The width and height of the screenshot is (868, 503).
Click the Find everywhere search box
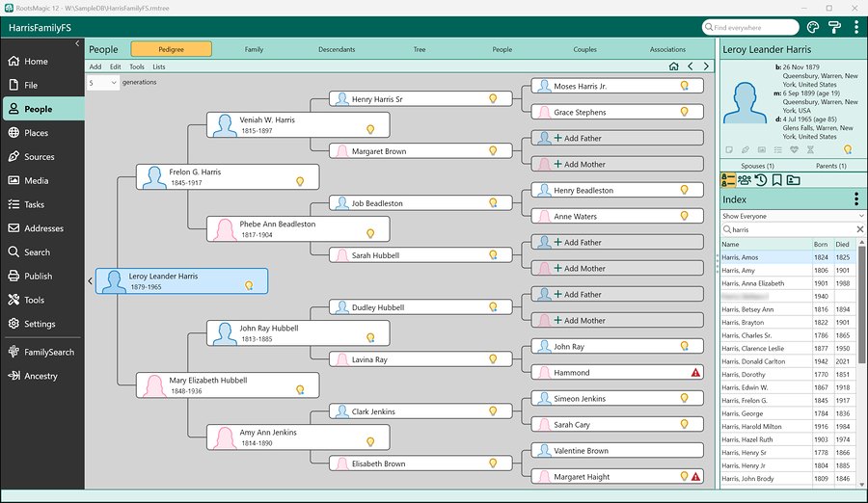click(750, 27)
